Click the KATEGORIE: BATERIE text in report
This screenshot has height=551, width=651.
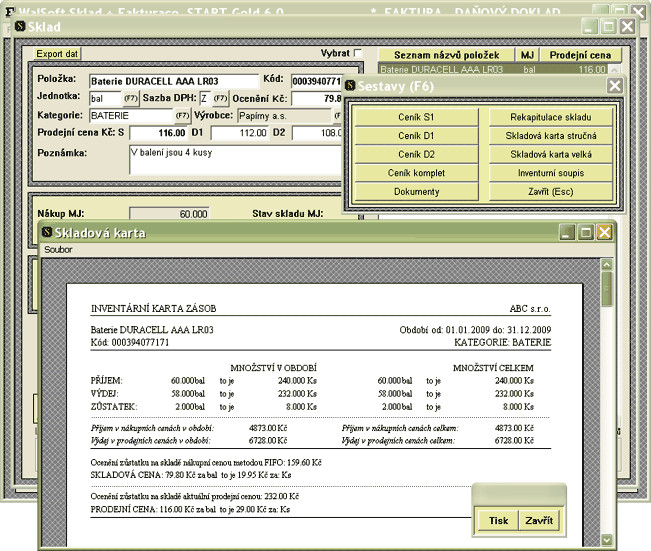point(502,343)
